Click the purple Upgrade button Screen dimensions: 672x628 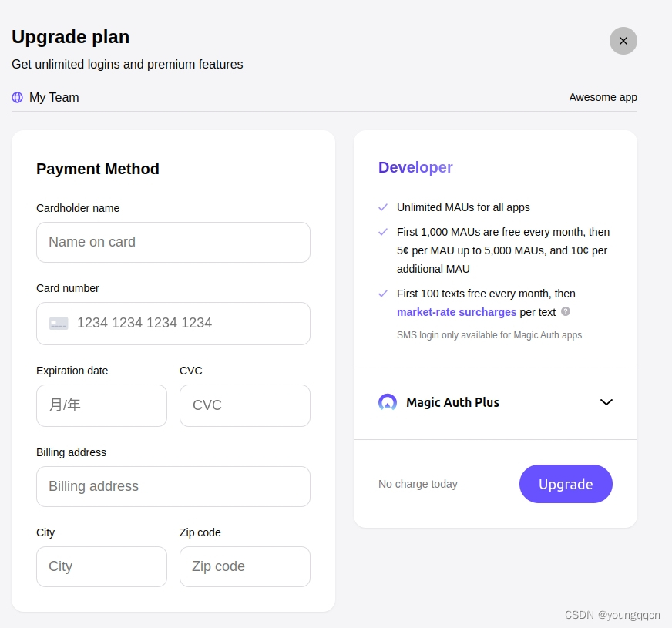click(x=566, y=484)
